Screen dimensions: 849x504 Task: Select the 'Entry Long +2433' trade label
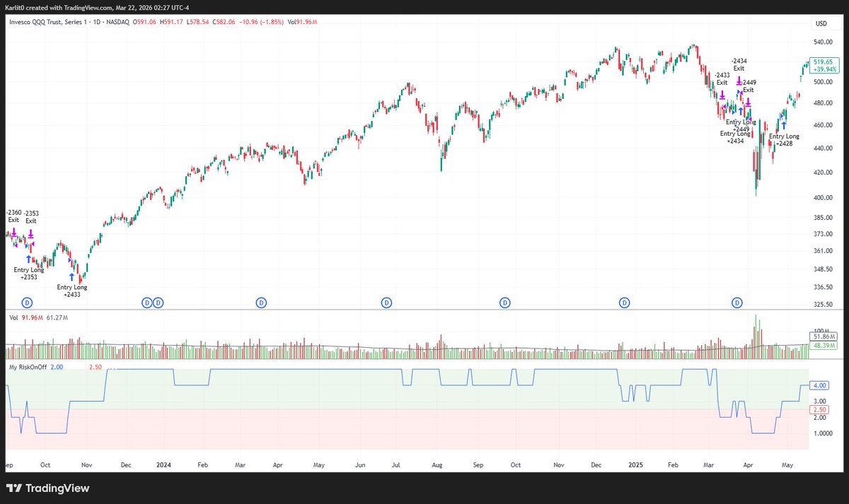click(x=72, y=291)
